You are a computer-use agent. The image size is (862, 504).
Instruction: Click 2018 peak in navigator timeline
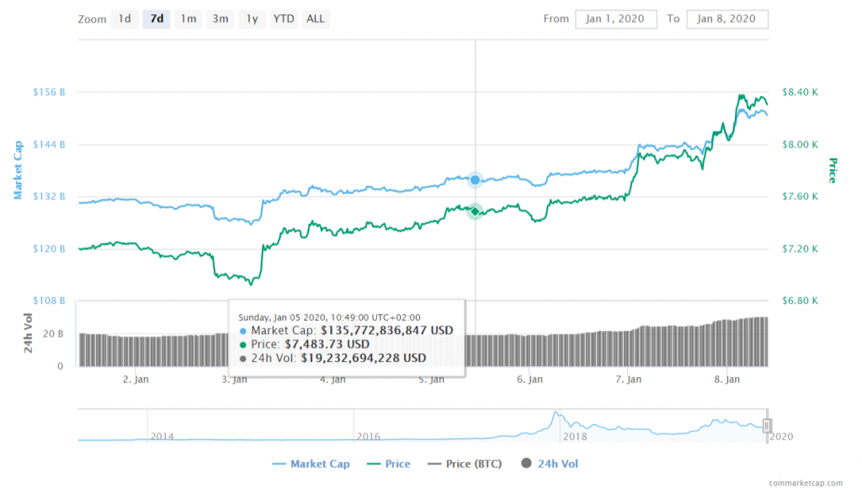555,416
